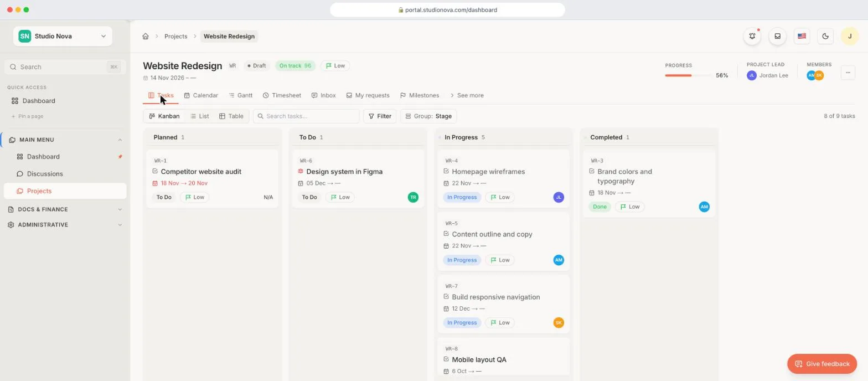Screen dimensions: 868x381
Task: Click the On track 96 health badge
Action: [x=295, y=65]
